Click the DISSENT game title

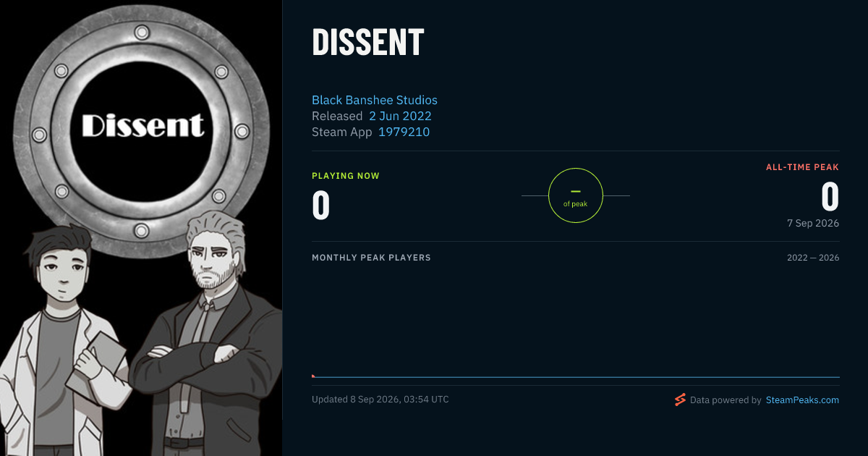368,42
